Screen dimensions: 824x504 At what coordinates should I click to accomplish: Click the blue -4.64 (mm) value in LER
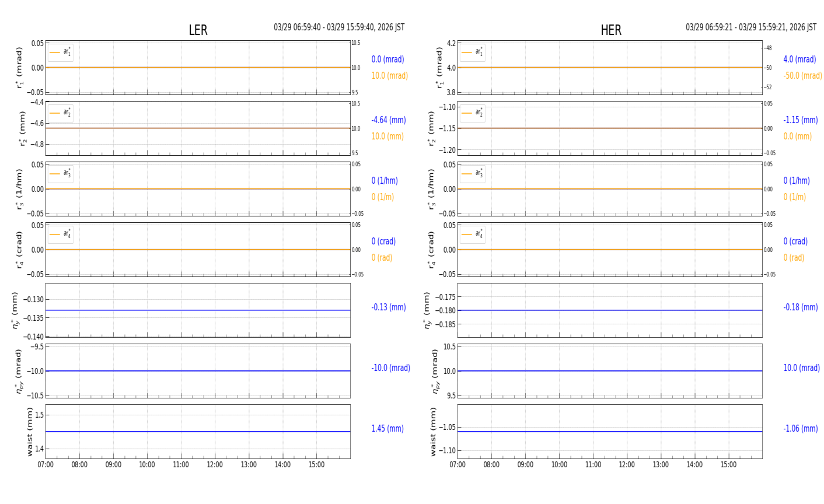389,120
